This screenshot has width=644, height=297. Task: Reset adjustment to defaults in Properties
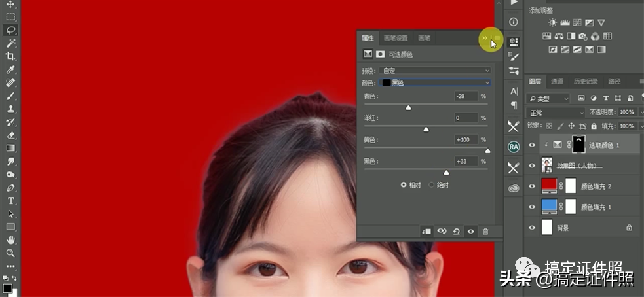point(456,232)
